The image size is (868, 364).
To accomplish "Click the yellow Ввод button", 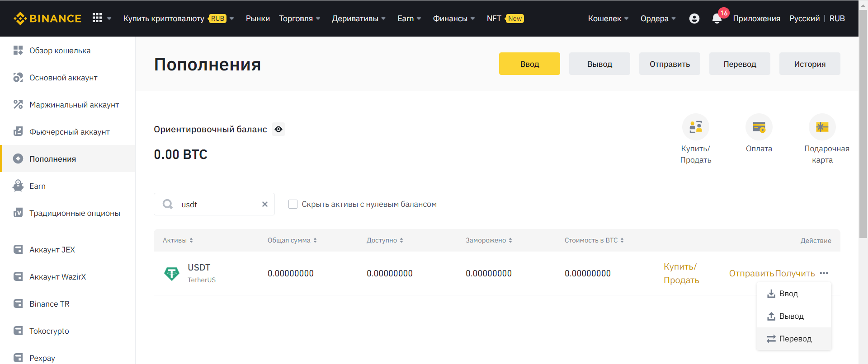I will coord(529,64).
